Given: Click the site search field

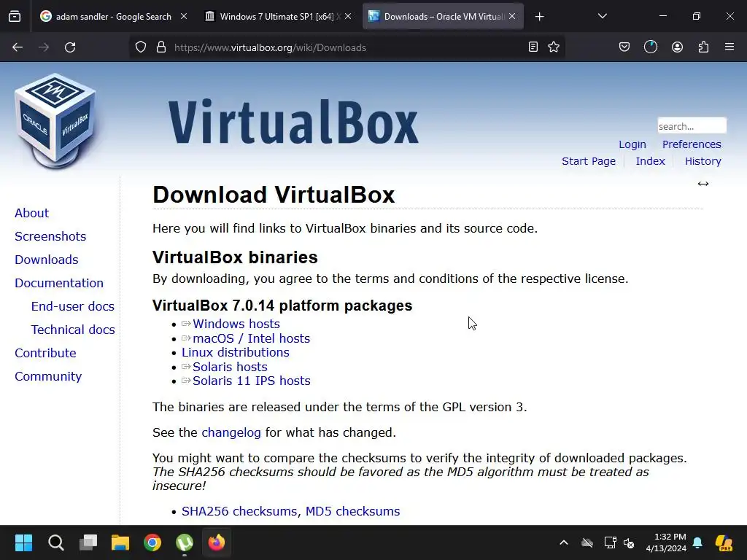Looking at the screenshot, I should (692, 126).
